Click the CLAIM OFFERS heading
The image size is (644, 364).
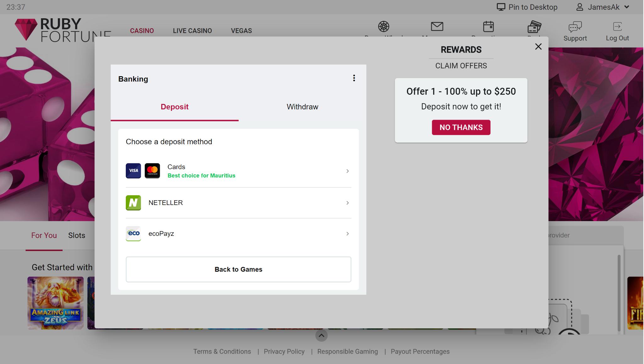pyautogui.click(x=461, y=66)
